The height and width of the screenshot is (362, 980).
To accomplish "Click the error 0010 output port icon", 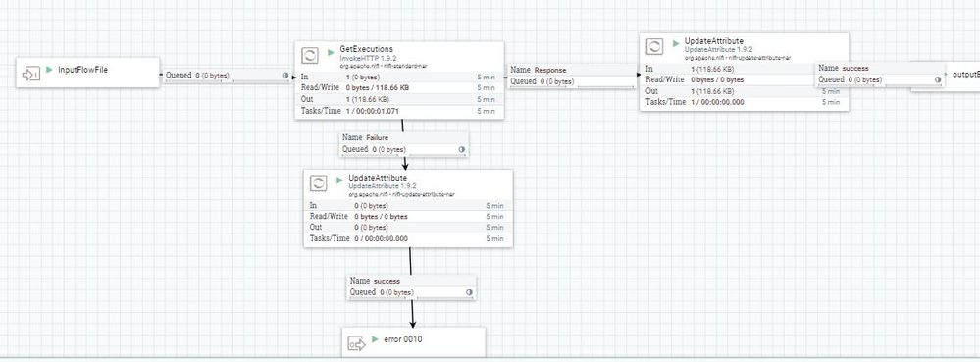I will (x=357, y=344).
